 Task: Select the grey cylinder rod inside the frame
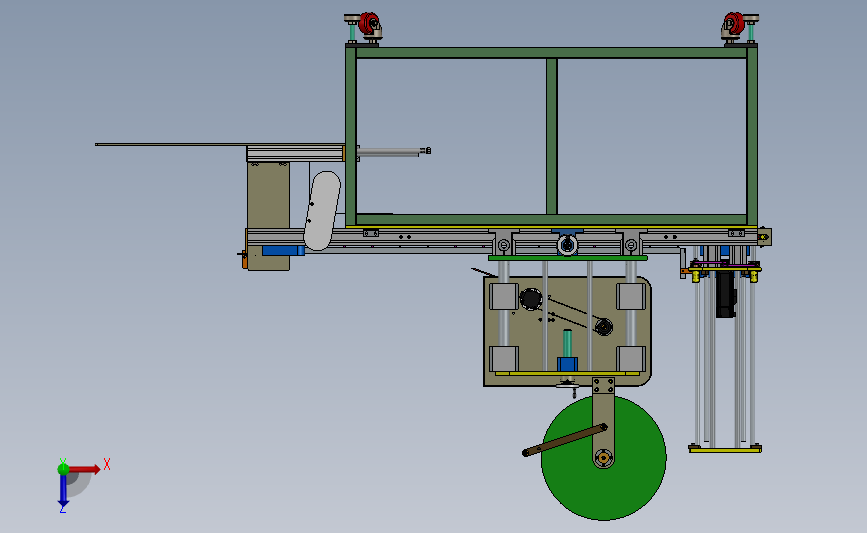click(x=391, y=151)
